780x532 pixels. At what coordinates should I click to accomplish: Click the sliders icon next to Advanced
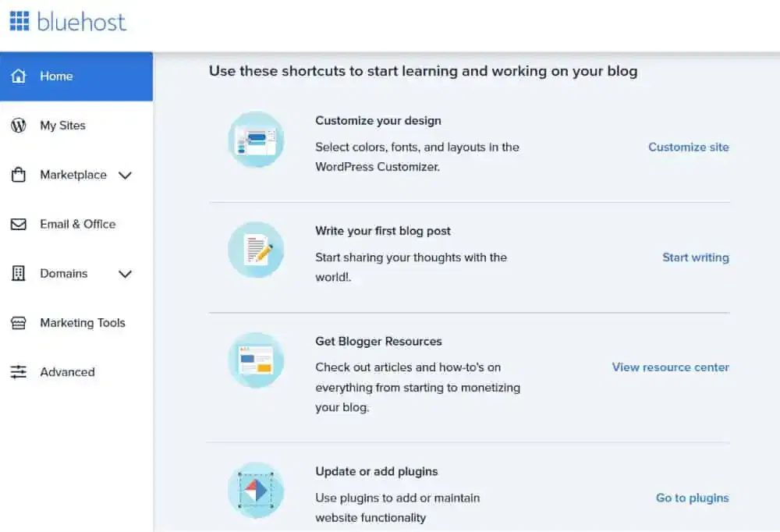coord(19,372)
